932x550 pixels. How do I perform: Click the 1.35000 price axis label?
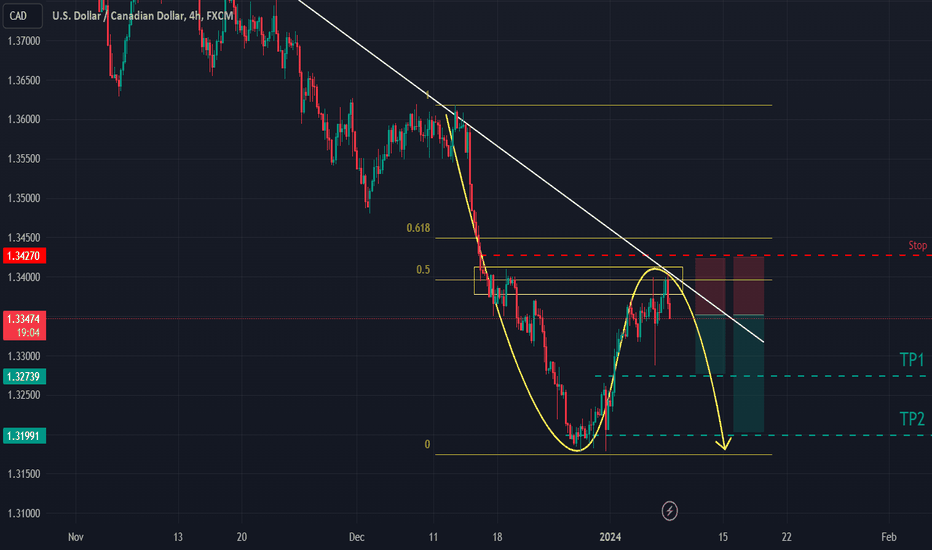pos(24,198)
